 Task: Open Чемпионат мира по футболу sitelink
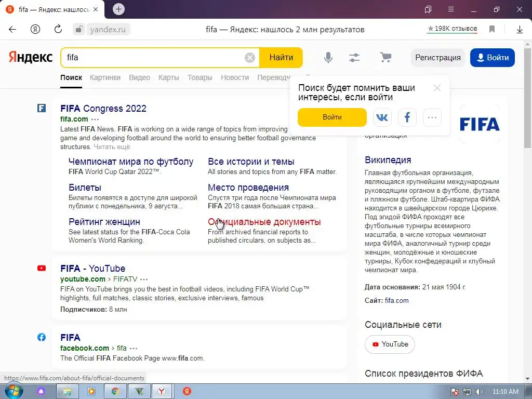pyautogui.click(x=131, y=162)
